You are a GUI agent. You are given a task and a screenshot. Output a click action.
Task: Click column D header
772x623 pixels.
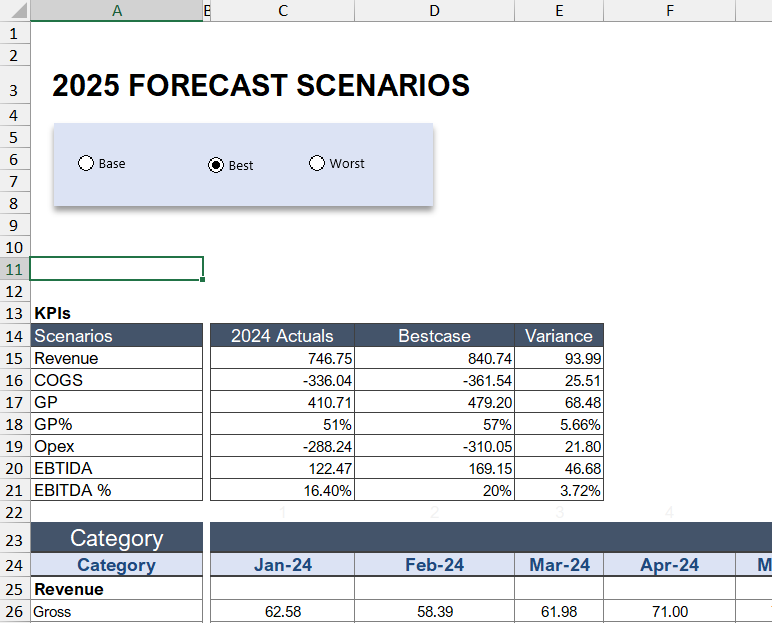click(x=434, y=11)
